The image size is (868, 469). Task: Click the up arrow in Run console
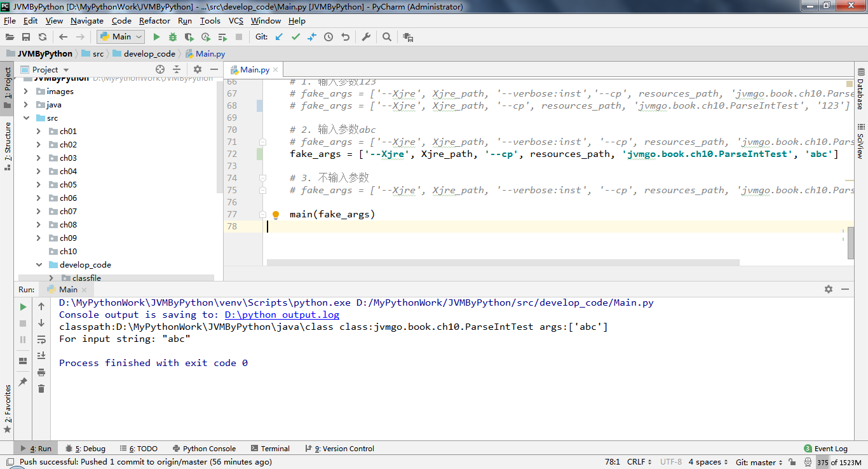(x=41, y=307)
